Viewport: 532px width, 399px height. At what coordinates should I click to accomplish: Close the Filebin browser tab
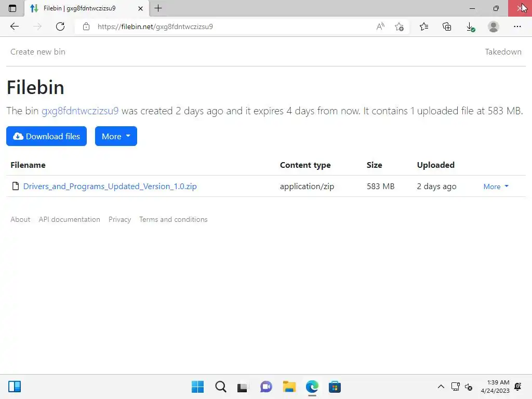coord(140,8)
